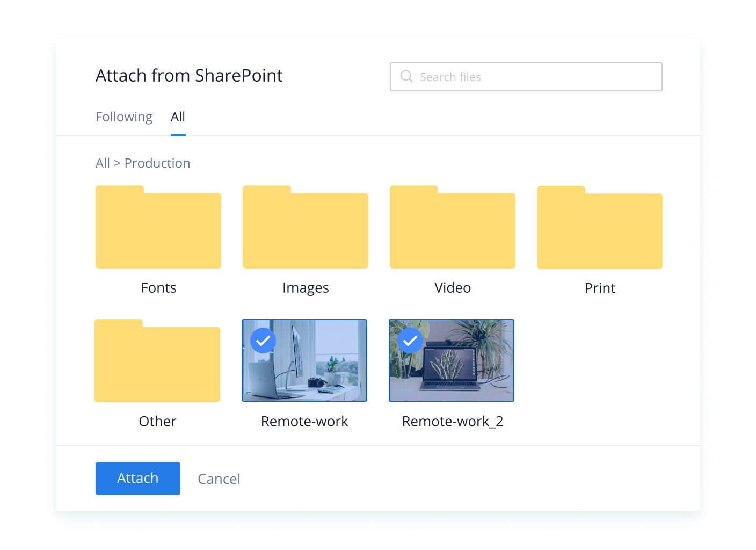Uncheck the Remote-work image checkmark

(263, 341)
